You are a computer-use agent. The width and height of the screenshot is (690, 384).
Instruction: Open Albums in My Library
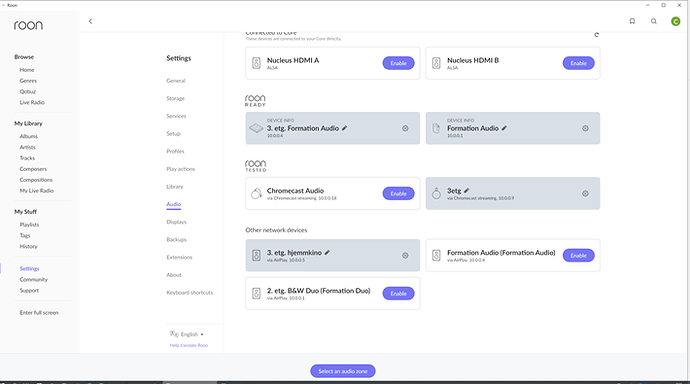coord(29,136)
